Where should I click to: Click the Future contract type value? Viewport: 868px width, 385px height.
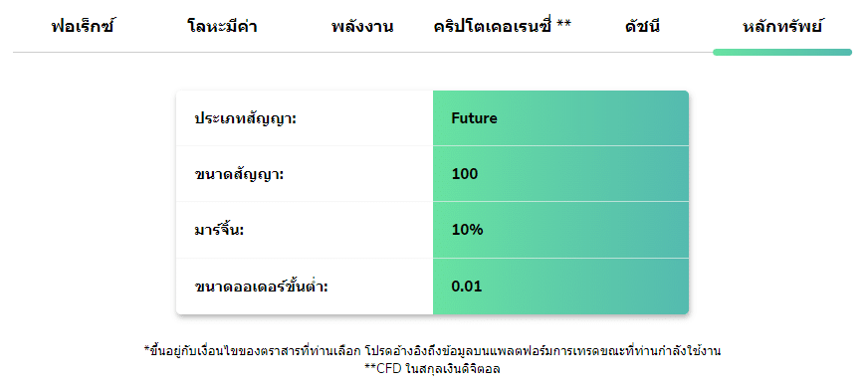click(475, 118)
